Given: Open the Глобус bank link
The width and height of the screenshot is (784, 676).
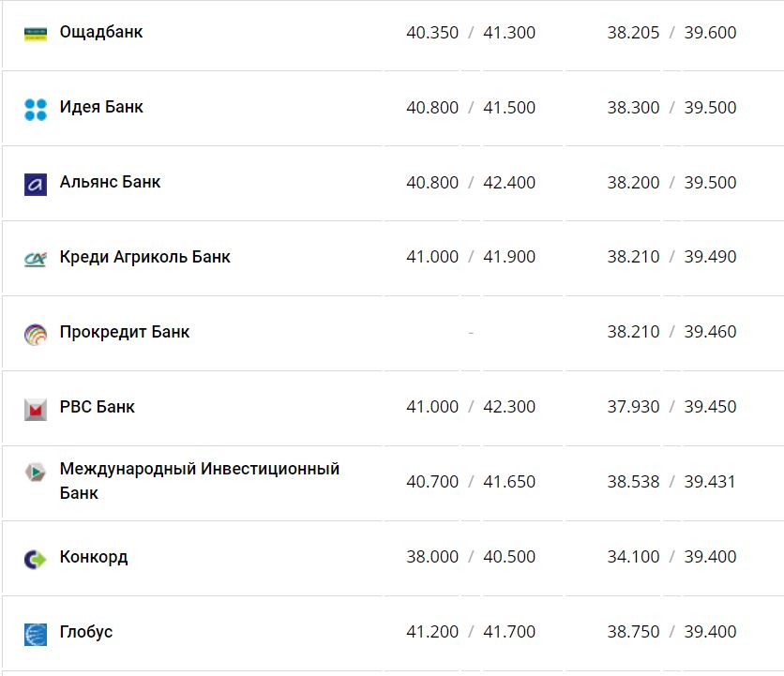Looking at the screenshot, I should click(86, 632).
